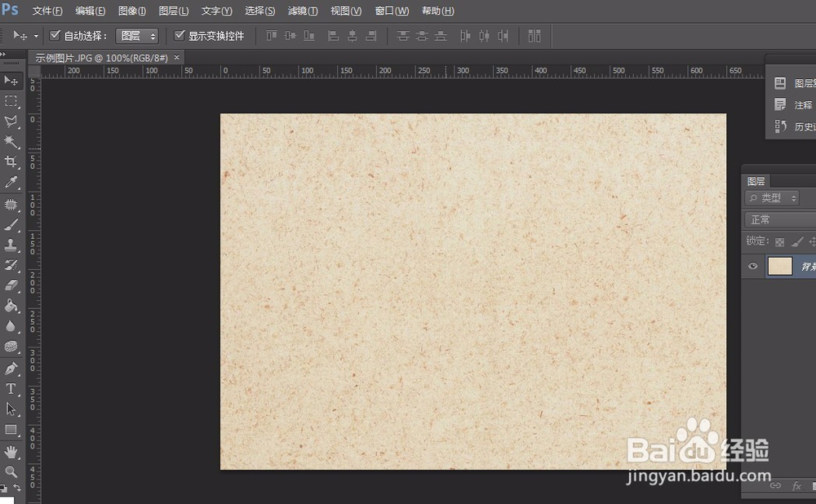Open the 编辑(E) menu
Image resolution: width=816 pixels, height=504 pixels.
click(x=90, y=11)
